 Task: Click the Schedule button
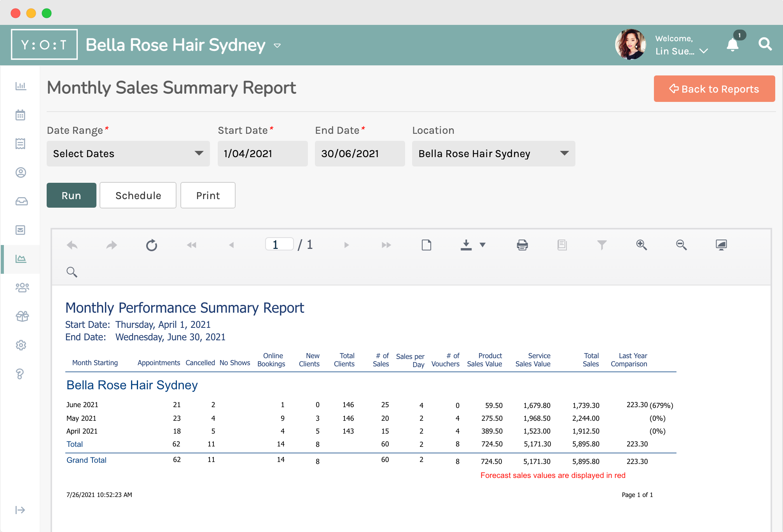pos(138,195)
